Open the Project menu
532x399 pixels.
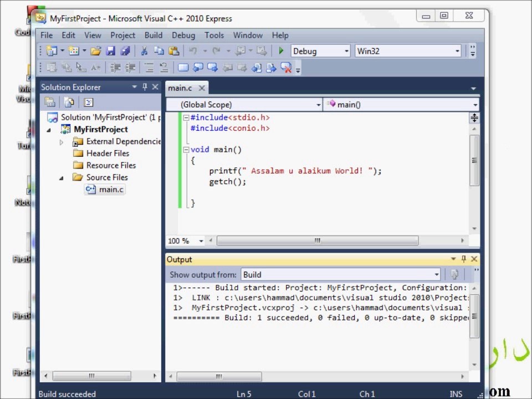coord(122,35)
